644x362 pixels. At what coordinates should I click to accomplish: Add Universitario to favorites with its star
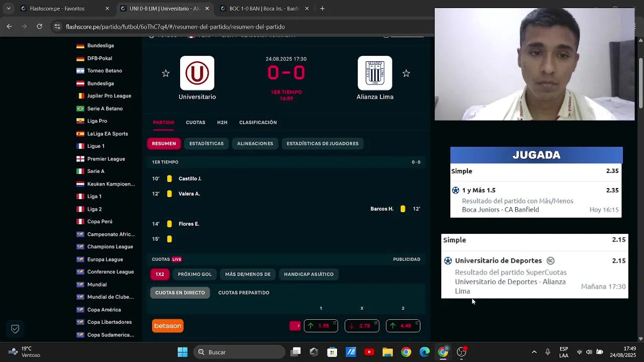pyautogui.click(x=166, y=73)
